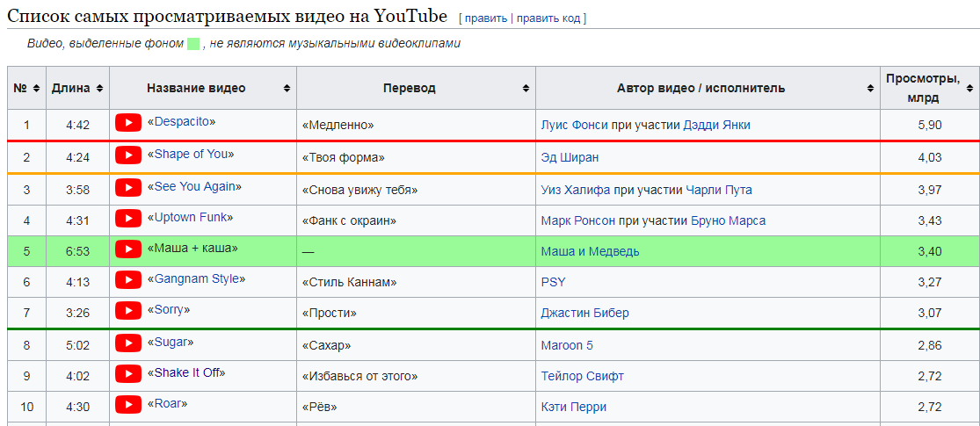Open YouTube icon next to Маша + каша
This screenshot has width=980, height=426.
click(128, 249)
